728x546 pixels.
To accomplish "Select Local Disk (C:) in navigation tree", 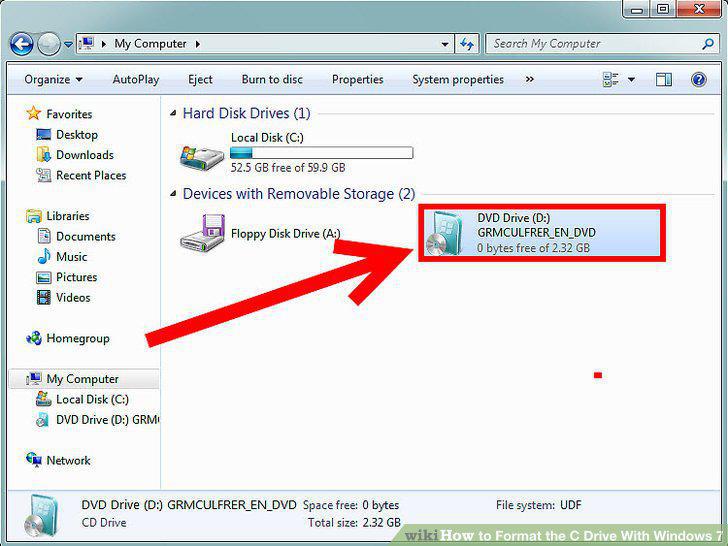I will point(92,399).
